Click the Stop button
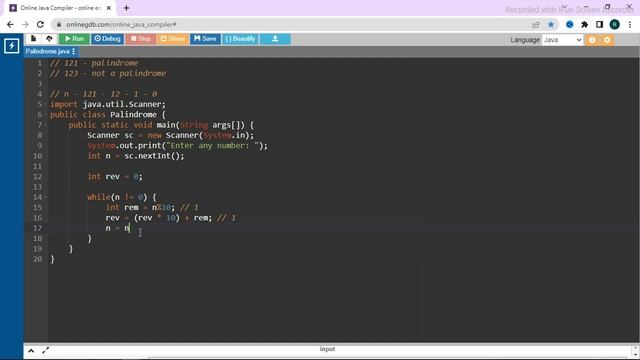 point(140,39)
